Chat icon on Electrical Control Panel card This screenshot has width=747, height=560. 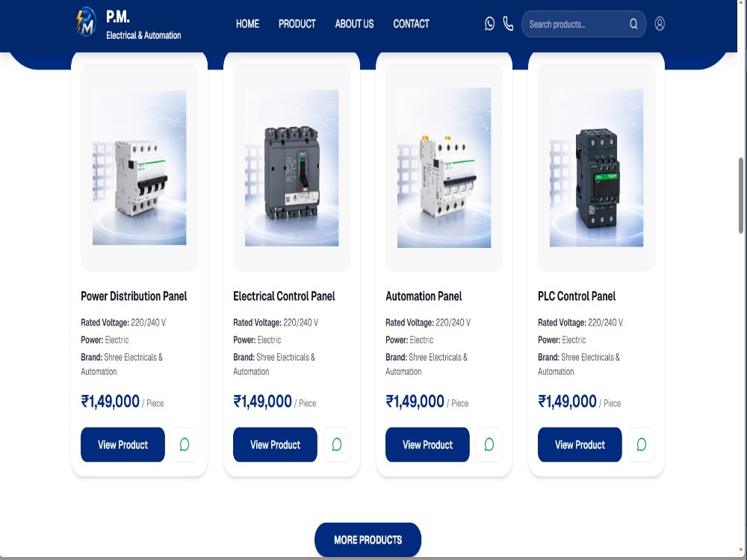[x=337, y=444]
